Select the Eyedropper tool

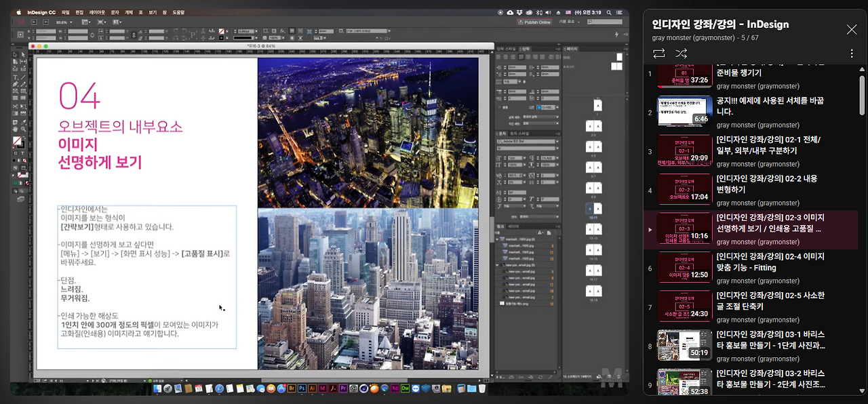point(23,122)
